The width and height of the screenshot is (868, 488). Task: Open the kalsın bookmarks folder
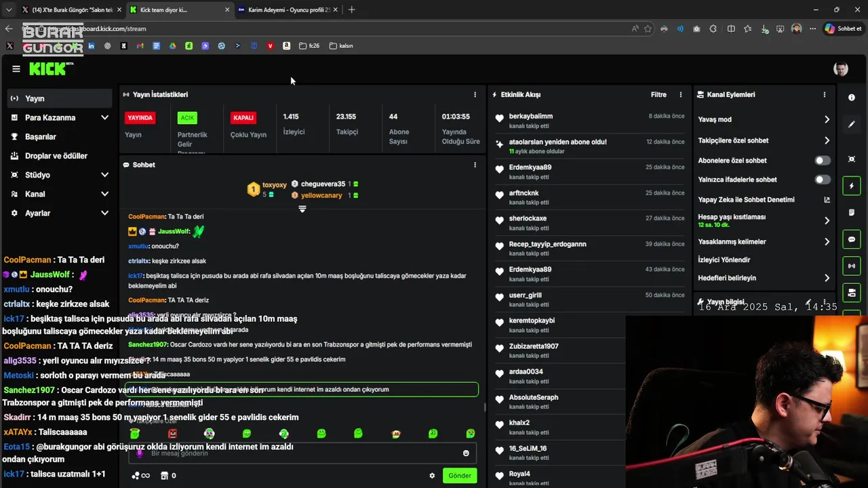[x=341, y=46]
